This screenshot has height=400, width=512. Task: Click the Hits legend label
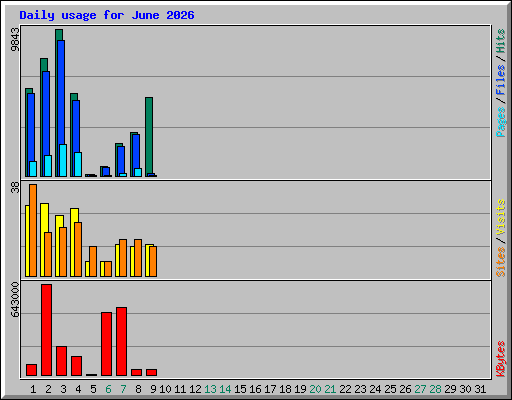coord(501,41)
